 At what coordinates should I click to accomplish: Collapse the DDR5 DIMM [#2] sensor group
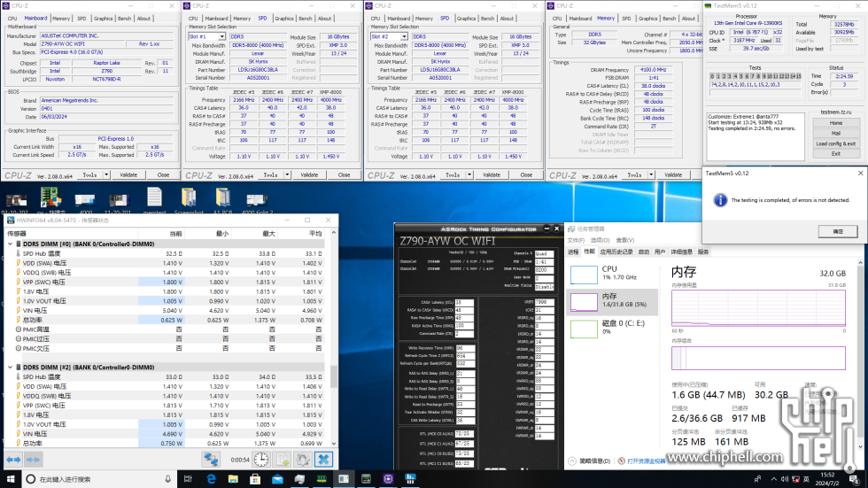pyautogui.click(x=10, y=368)
